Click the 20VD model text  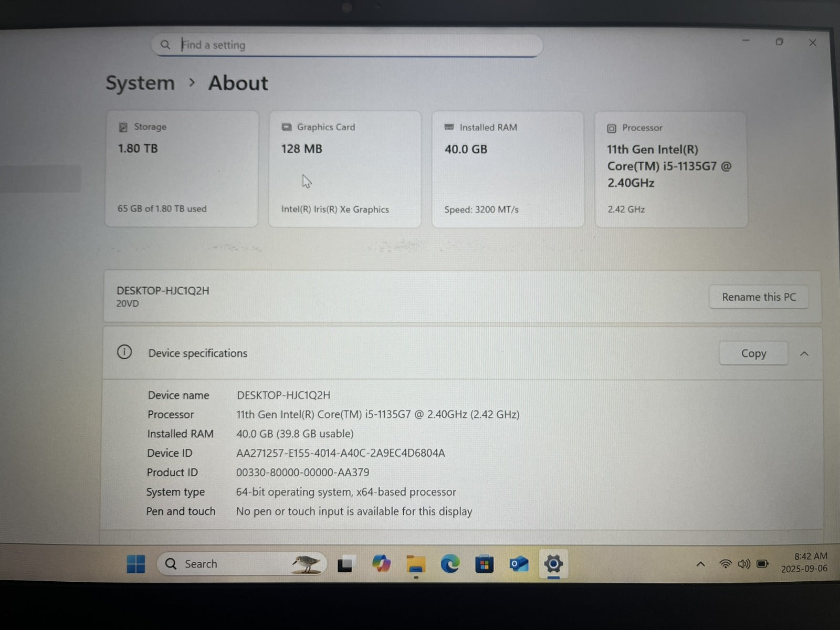click(x=128, y=303)
